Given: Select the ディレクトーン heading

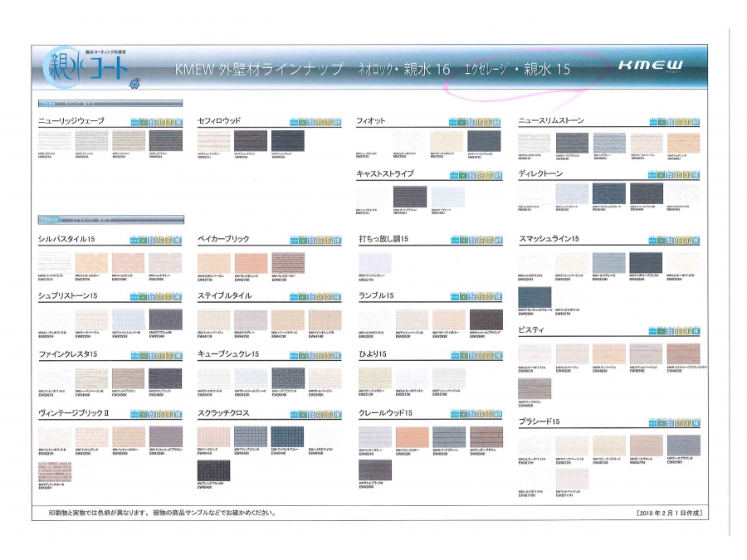Looking at the screenshot, I should coord(540,173).
